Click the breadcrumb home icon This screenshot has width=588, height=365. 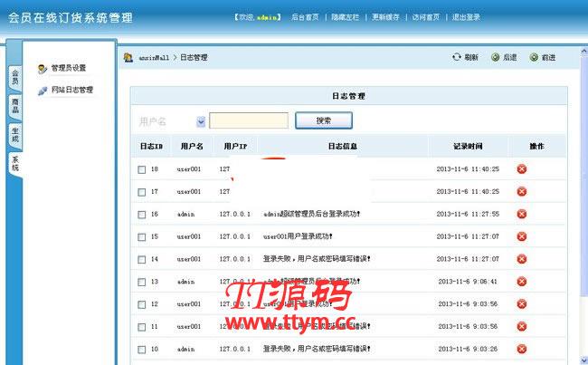128,57
